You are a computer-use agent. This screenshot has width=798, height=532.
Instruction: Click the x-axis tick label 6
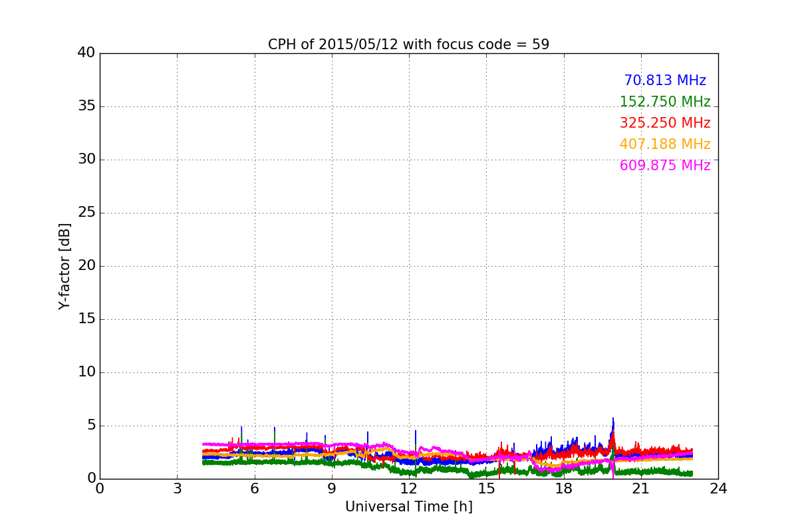click(x=254, y=488)
